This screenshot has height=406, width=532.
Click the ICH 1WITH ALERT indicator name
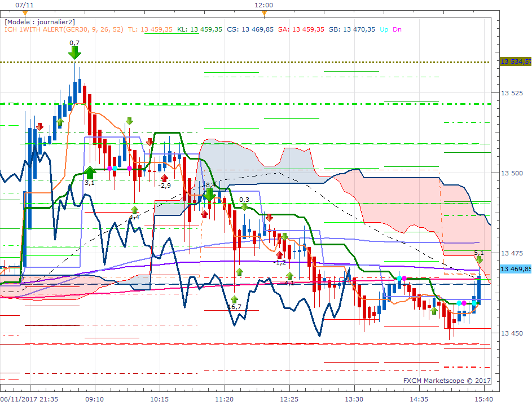[x=64, y=29]
